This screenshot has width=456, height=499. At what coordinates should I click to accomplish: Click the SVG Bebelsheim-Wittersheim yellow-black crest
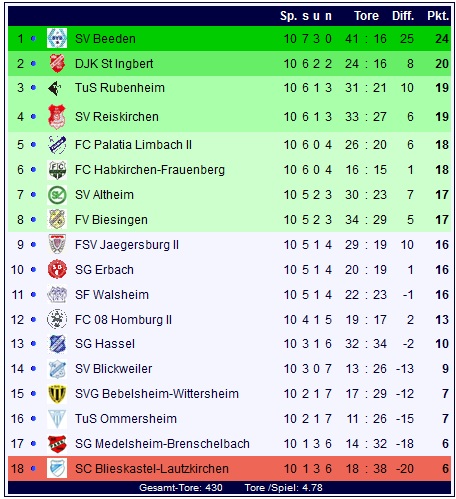tap(57, 394)
